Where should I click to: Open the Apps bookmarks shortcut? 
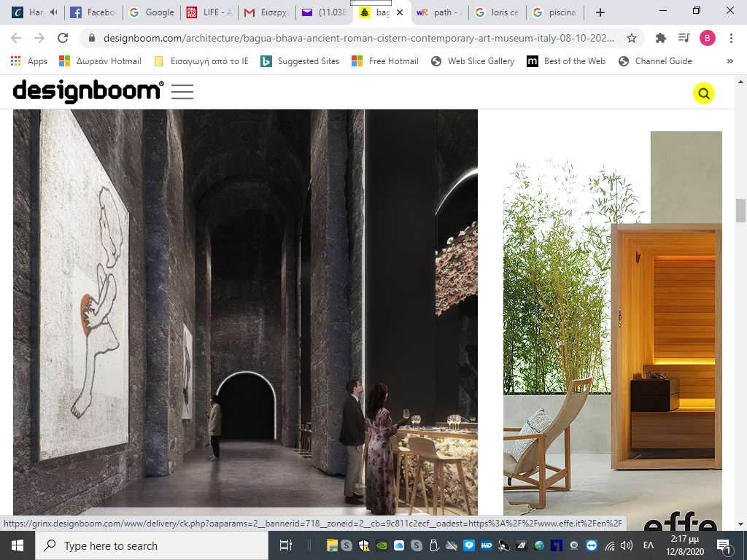[x=29, y=61]
